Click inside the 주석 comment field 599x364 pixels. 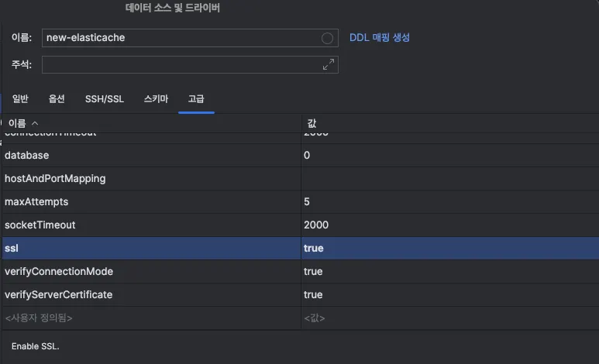pos(182,64)
